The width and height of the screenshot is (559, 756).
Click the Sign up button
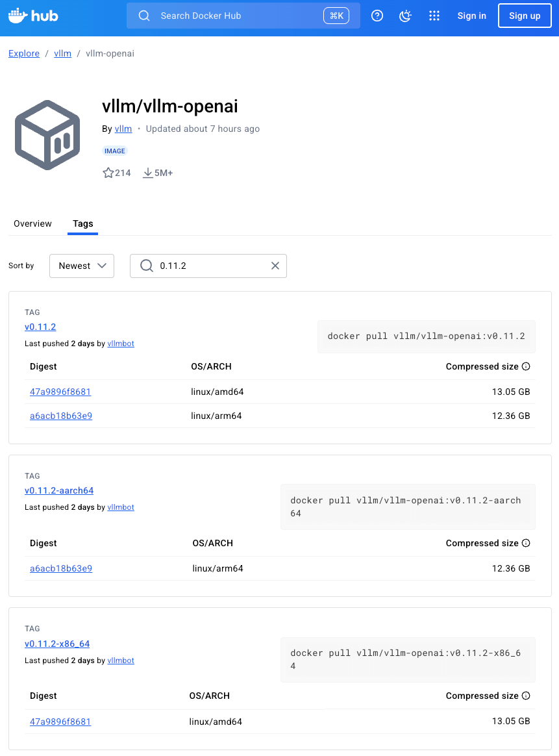click(525, 16)
